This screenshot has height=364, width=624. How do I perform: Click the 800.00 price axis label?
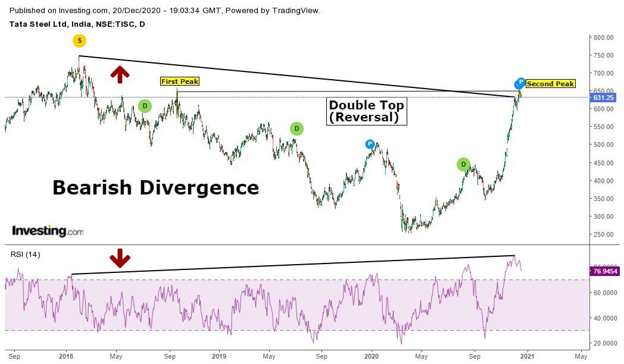coord(603,37)
